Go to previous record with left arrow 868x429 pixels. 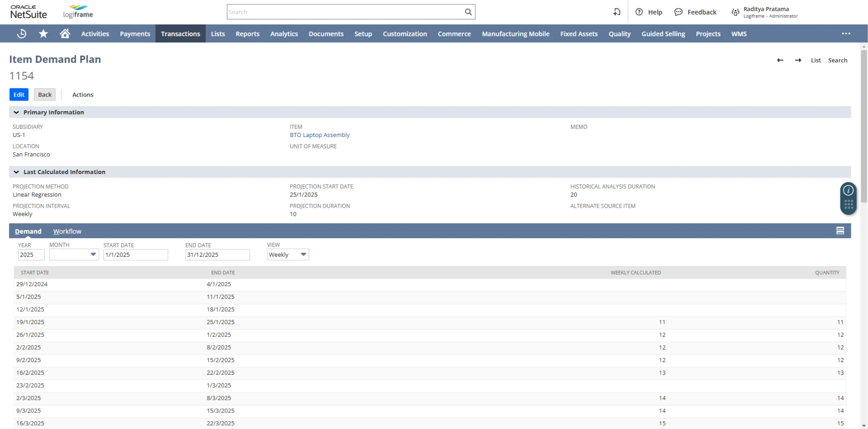click(780, 60)
